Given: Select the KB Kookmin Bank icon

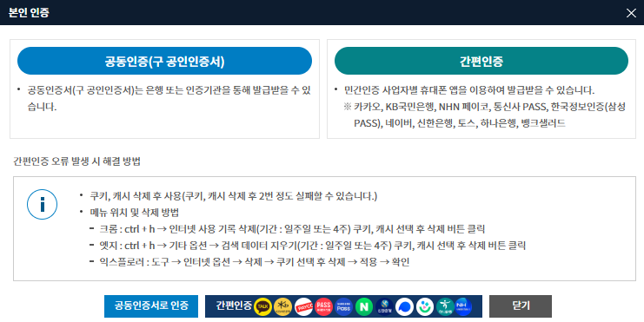Looking at the screenshot, I should coord(283,306).
